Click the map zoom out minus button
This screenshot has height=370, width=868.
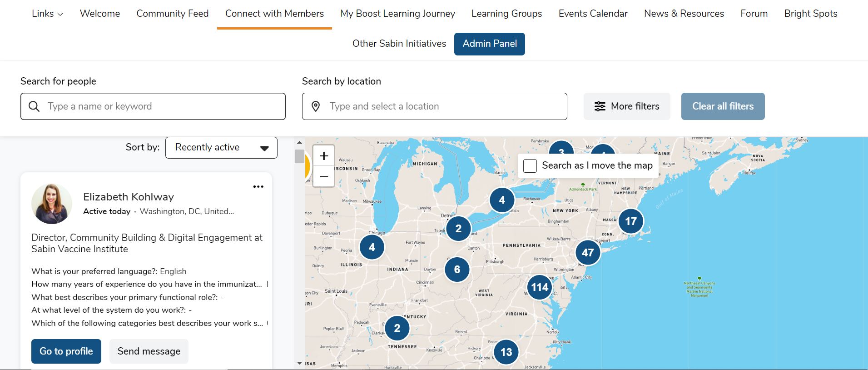(x=324, y=176)
